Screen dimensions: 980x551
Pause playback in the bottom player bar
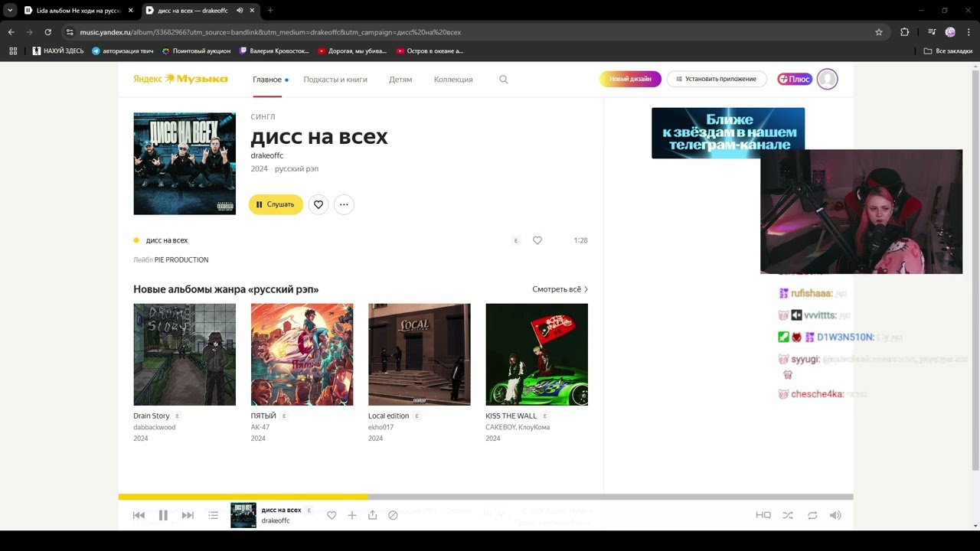[x=163, y=515]
